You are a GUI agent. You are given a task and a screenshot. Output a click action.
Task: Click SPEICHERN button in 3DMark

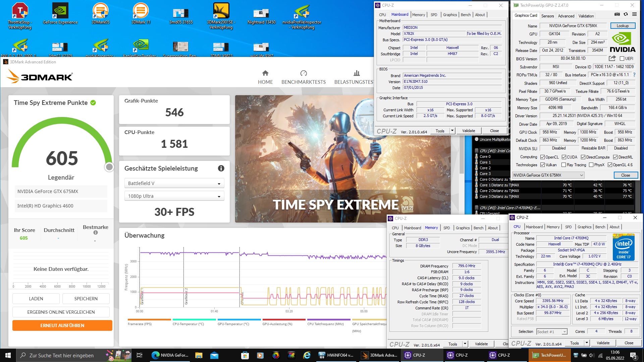(x=86, y=299)
